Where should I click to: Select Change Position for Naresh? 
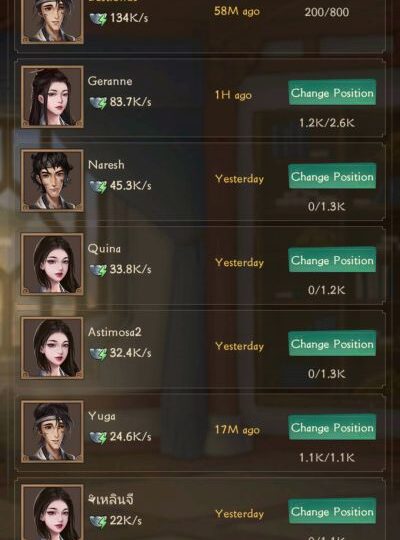[x=332, y=176]
